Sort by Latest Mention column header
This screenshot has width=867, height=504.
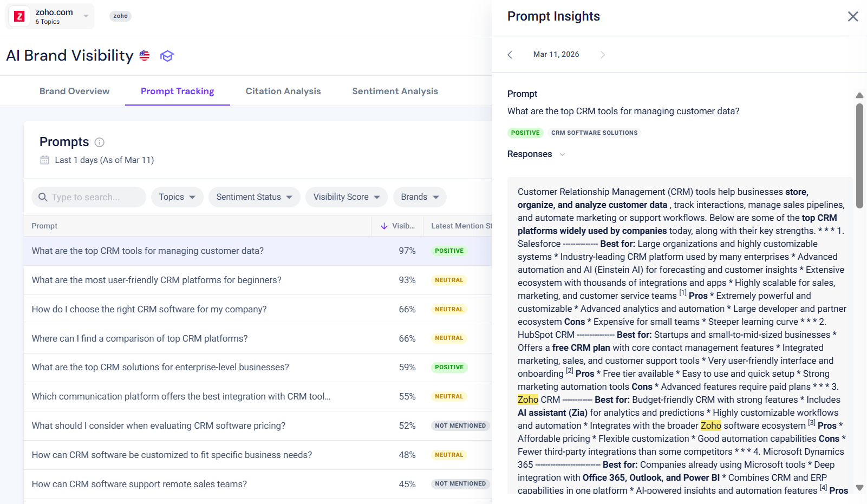(x=461, y=226)
